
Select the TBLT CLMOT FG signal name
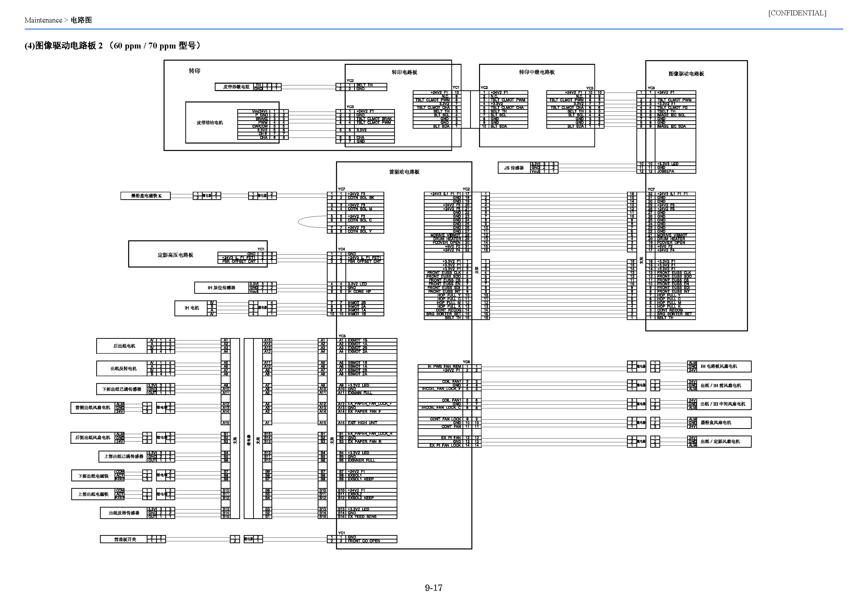[672, 108]
